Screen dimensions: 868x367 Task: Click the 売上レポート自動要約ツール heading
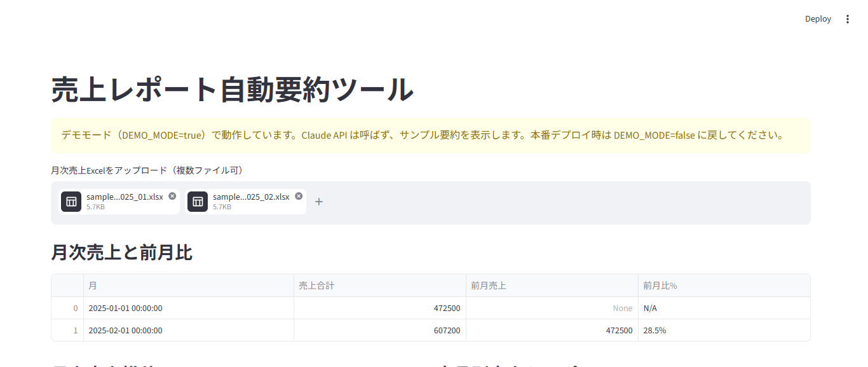coord(233,89)
